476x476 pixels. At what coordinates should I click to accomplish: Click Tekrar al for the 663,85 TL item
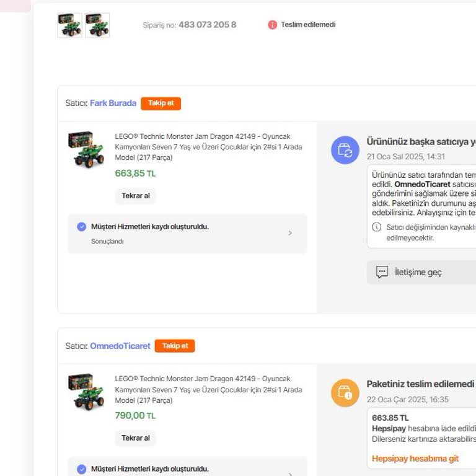135,196
